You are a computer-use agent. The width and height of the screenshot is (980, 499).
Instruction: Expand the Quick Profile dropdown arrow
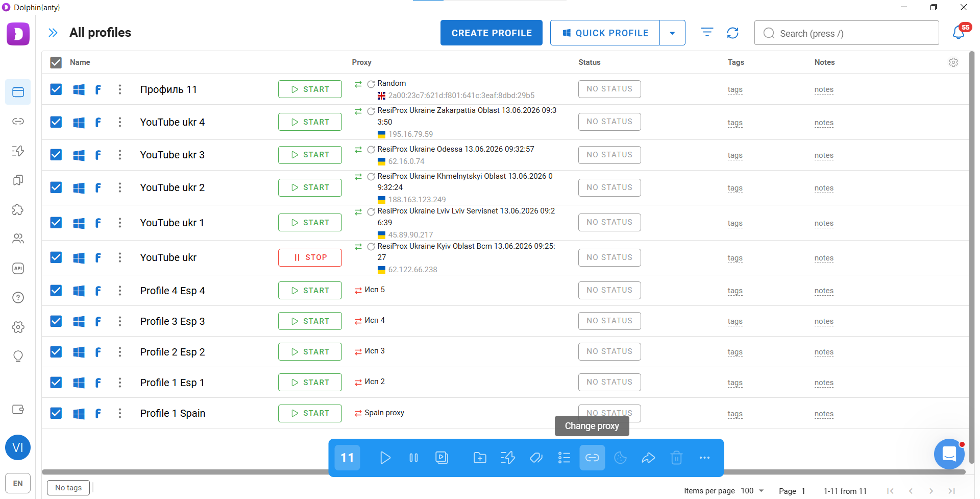click(x=672, y=33)
